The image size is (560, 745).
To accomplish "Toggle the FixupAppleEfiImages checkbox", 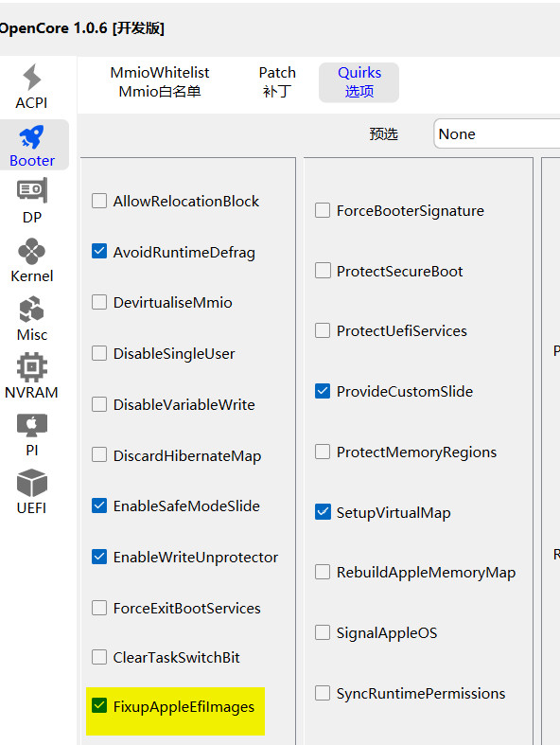I will 99,705.
